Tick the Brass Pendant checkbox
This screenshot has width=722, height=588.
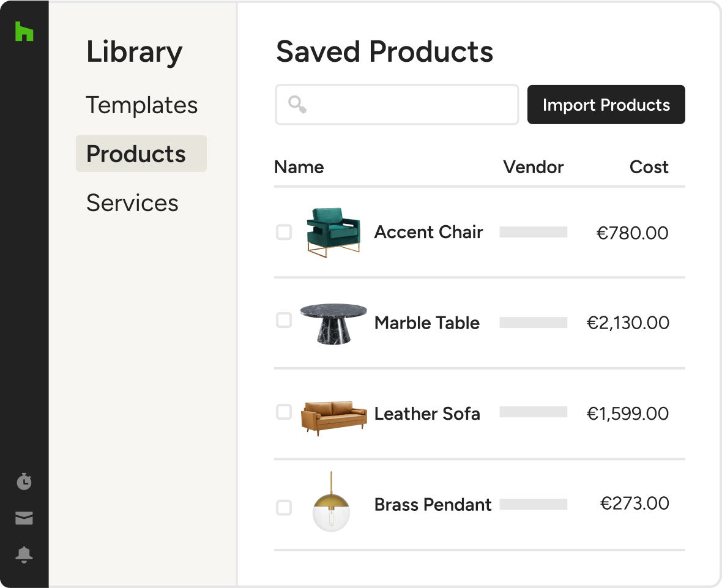284,507
